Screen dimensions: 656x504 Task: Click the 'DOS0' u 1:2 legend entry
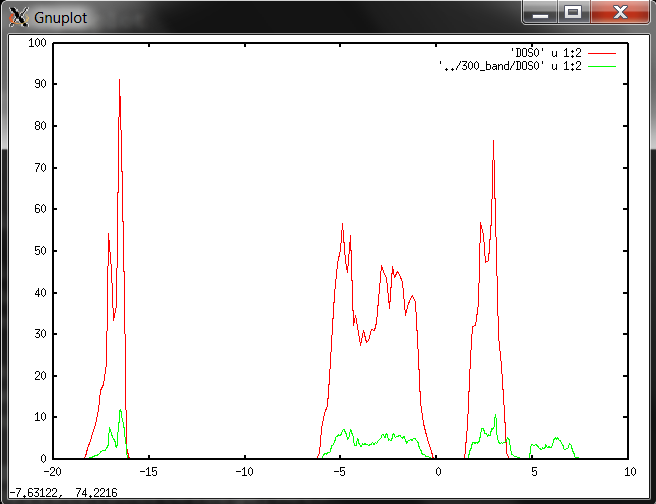pyautogui.click(x=546, y=53)
